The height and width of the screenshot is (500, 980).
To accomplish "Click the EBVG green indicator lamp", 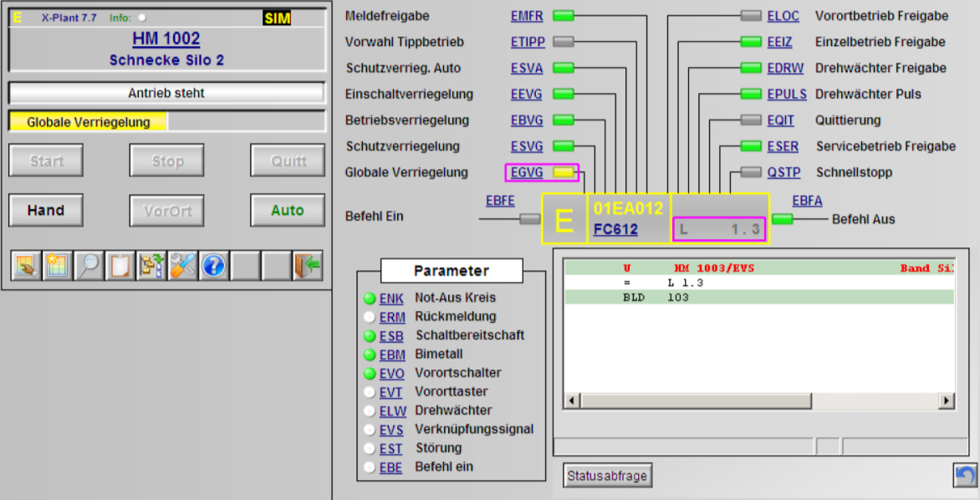I will click(x=564, y=120).
